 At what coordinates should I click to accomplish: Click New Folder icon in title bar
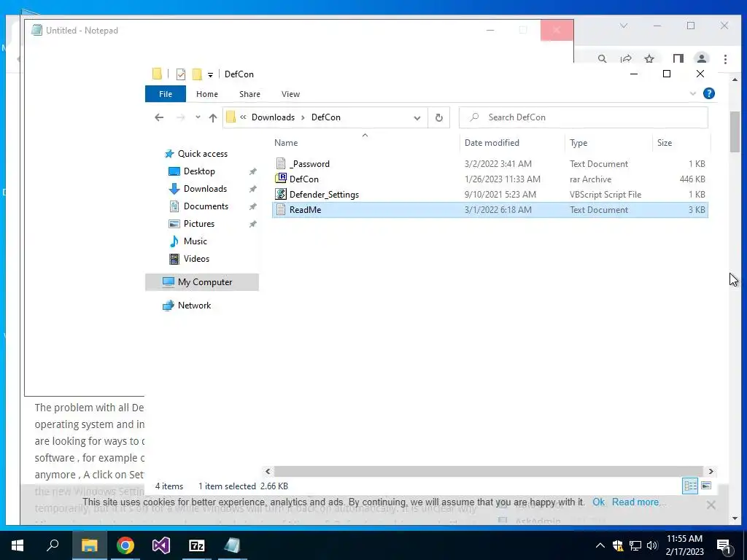(197, 74)
